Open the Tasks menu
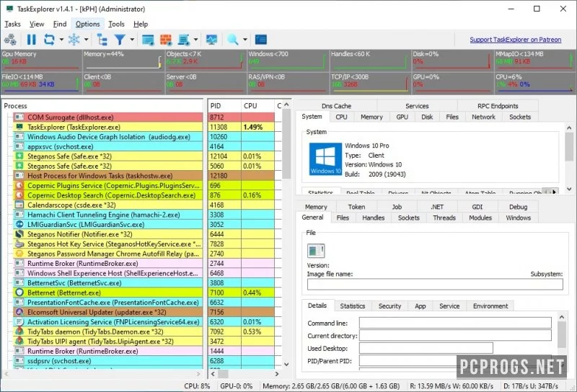The image size is (577, 392). coord(12,24)
